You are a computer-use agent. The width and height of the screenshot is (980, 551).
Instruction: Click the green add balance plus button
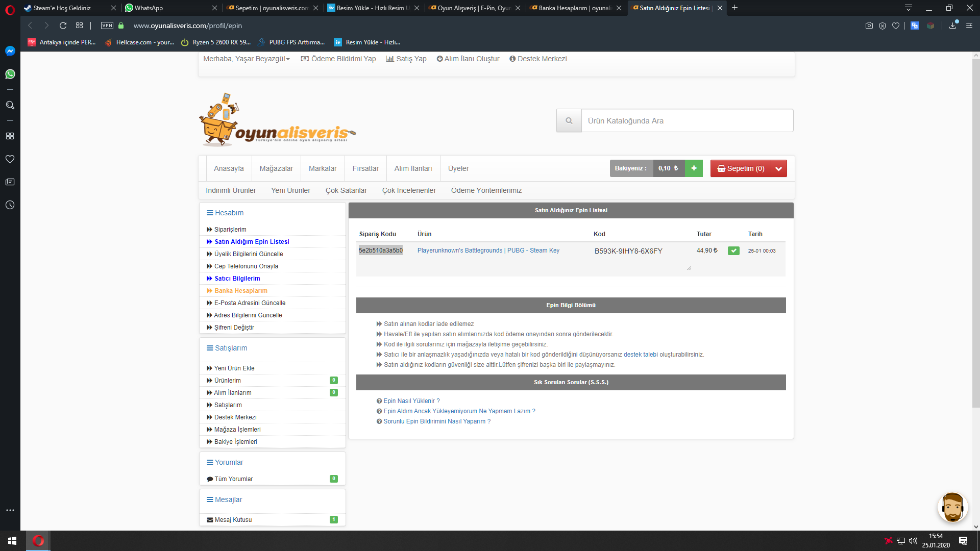(694, 168)
